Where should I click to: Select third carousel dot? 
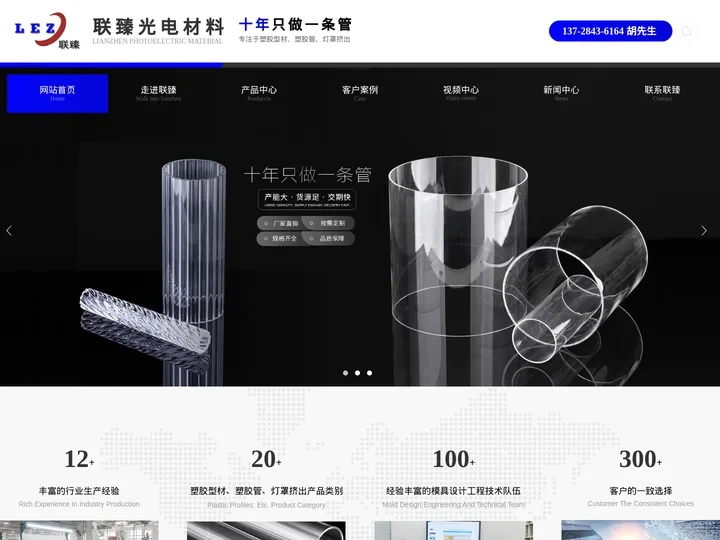(x=369, y=373)
